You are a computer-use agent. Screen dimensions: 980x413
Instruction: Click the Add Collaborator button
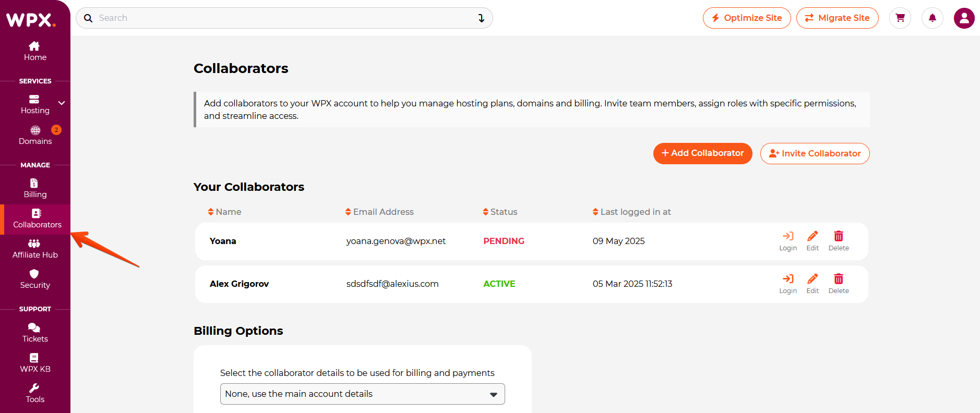pos(702,153)
